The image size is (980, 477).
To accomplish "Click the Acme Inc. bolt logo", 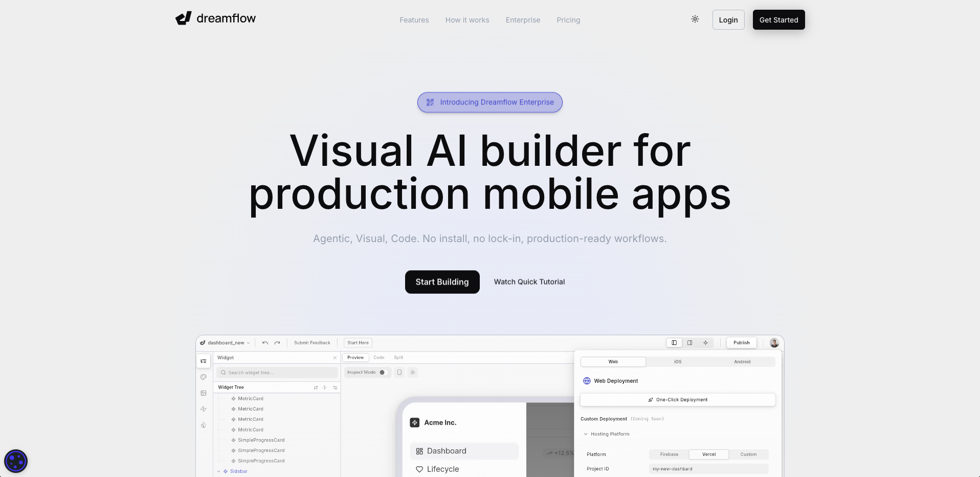I will 415,423.
